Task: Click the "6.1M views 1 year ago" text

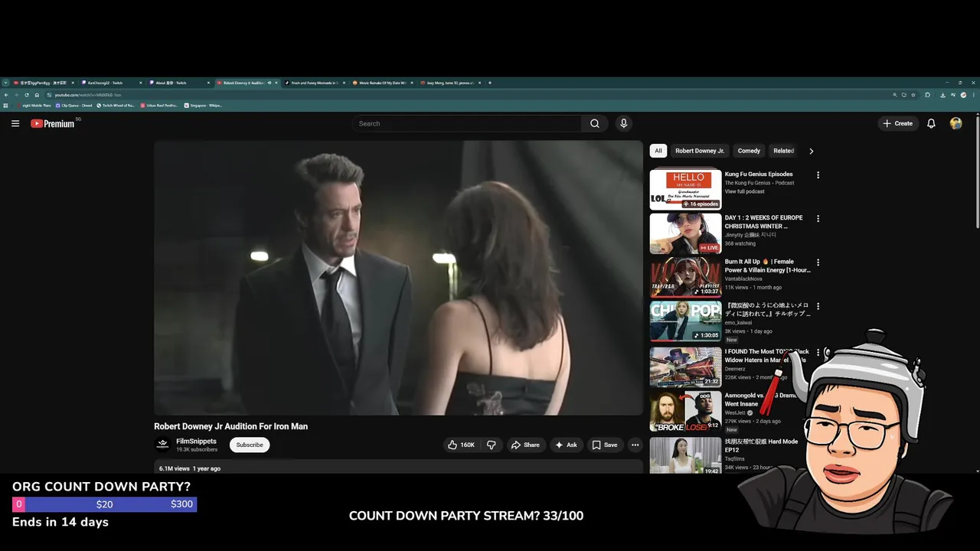Action: (x=190, y=468)
